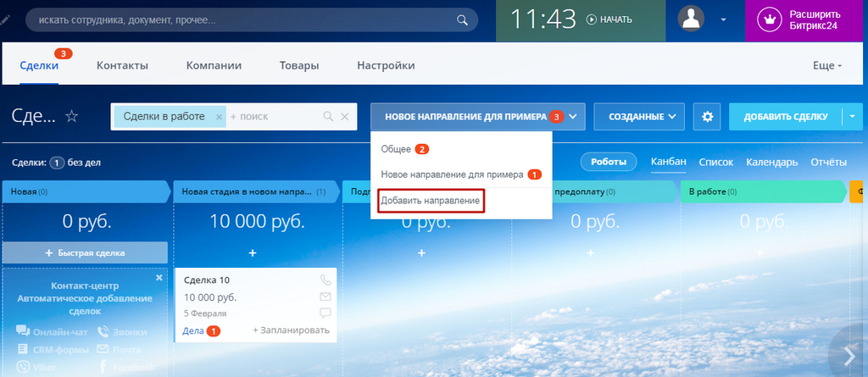Switch to the Список view
The height and width of the screenshot is (377, 868).
[716, 162]
